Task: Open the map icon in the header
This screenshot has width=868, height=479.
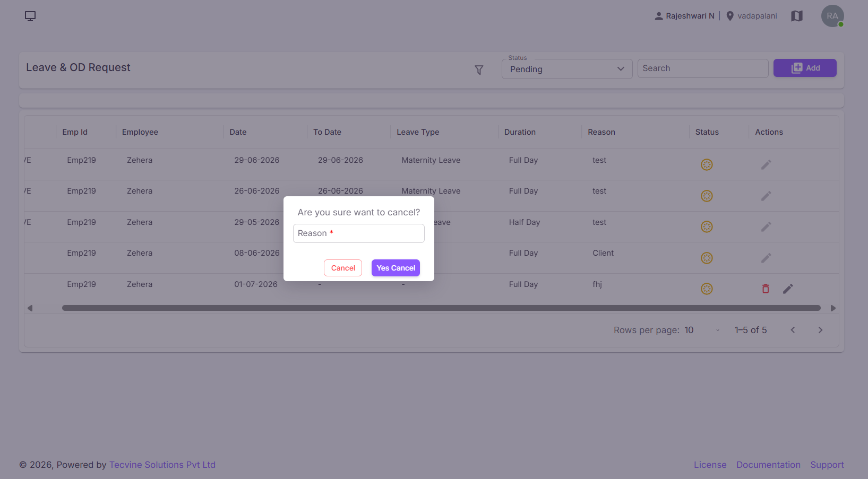Action: (797, 16)
